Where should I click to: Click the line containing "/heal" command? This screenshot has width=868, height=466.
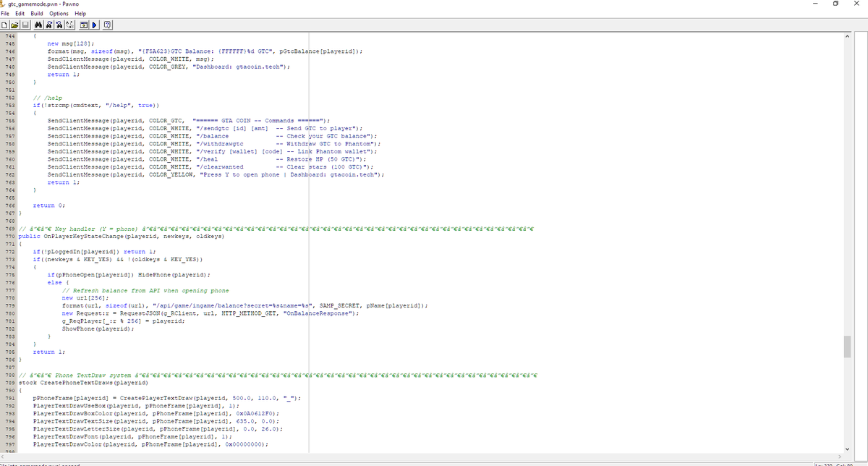[208, 158]
